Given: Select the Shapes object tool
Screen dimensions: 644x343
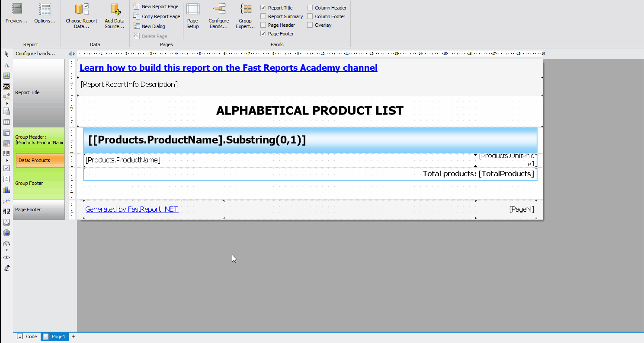Looking at the screenshot, I should click(x=6, y=97).
